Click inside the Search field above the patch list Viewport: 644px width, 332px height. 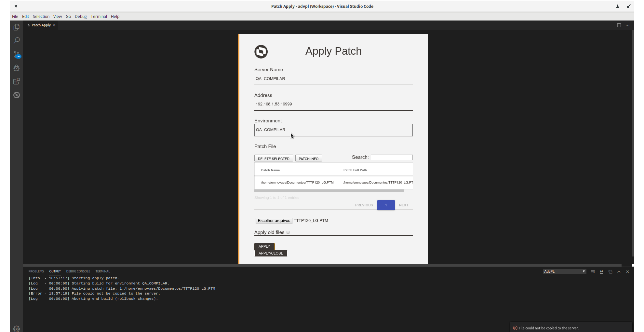point(392,157)
